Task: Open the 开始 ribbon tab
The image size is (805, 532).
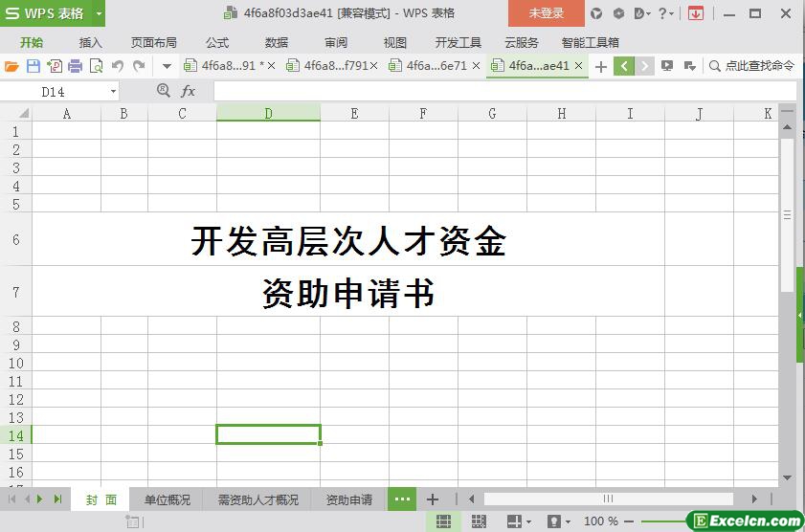Action: [32, 43]
